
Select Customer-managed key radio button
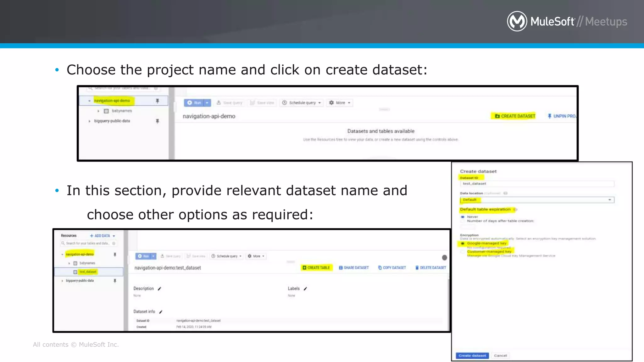463,252
